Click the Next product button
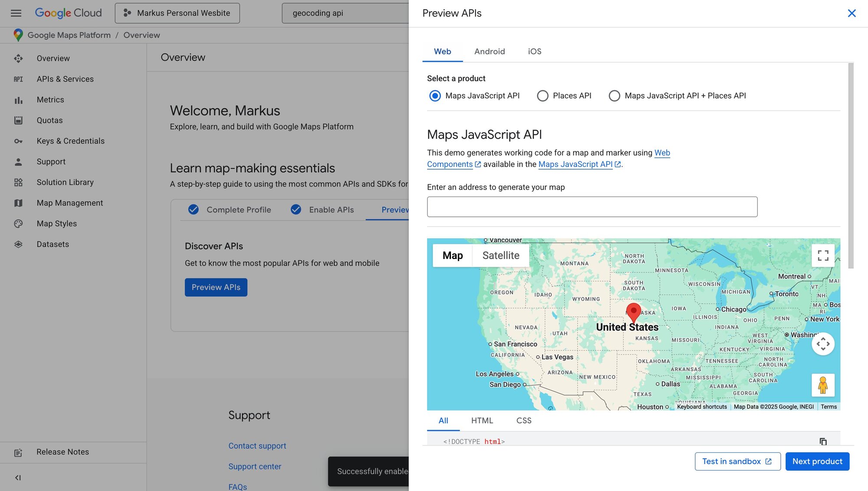 pos(817,461)
